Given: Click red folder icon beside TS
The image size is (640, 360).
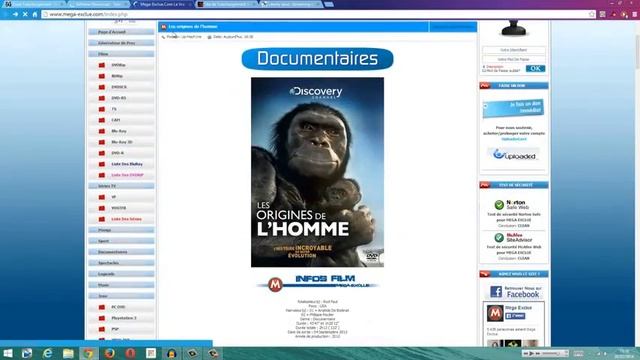Looking at the screenshot, I should click(102, 109).
